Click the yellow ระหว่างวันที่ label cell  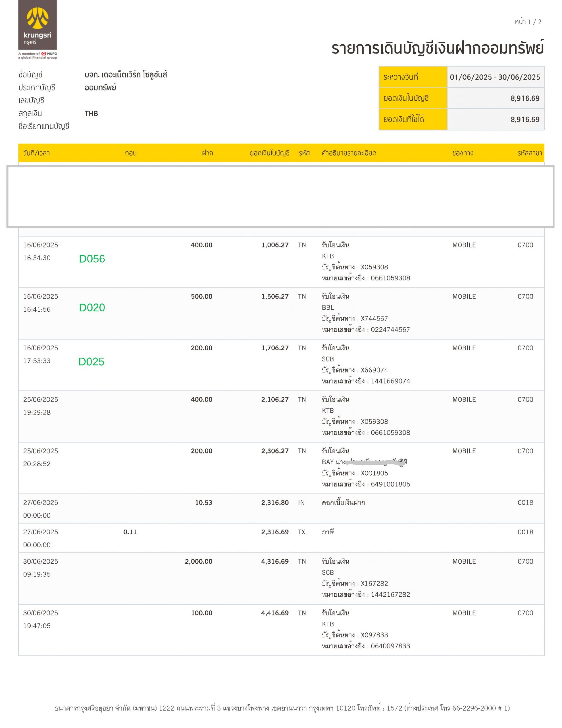[x=413, y=77]
